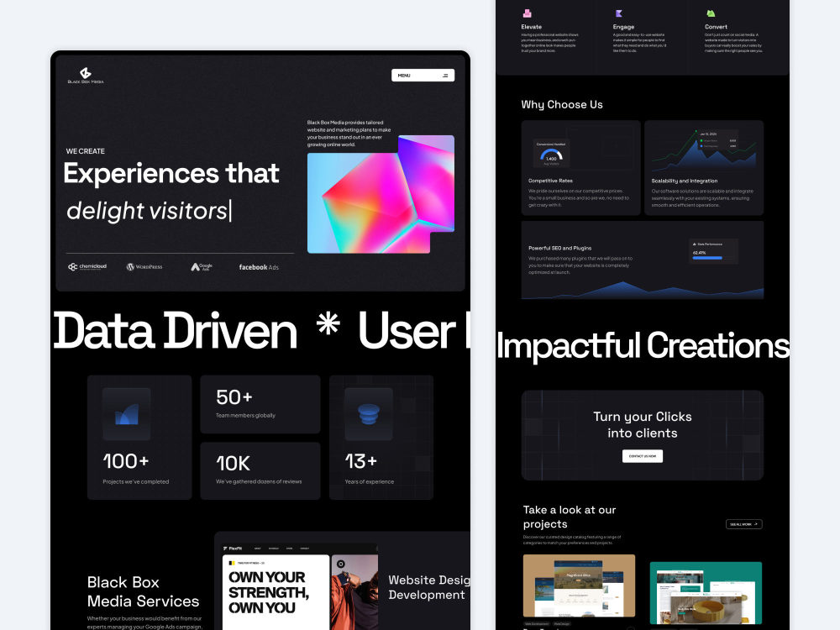Click the colorful gradient hero image

pyautogui.click(x=381, y=194)
